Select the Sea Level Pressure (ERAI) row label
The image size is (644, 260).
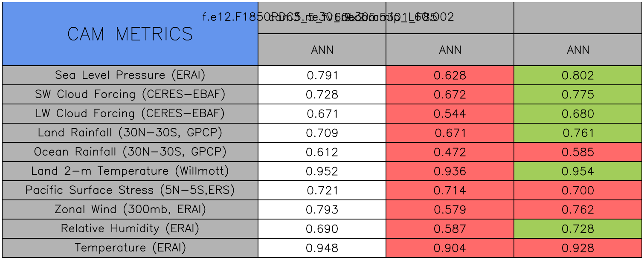coord(130,75)
